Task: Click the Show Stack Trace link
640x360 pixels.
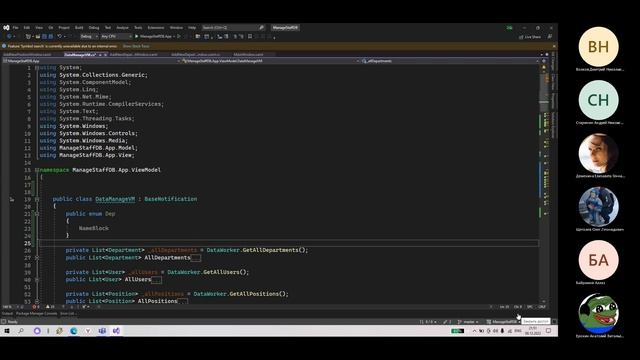Action: (x=136, y=46)
